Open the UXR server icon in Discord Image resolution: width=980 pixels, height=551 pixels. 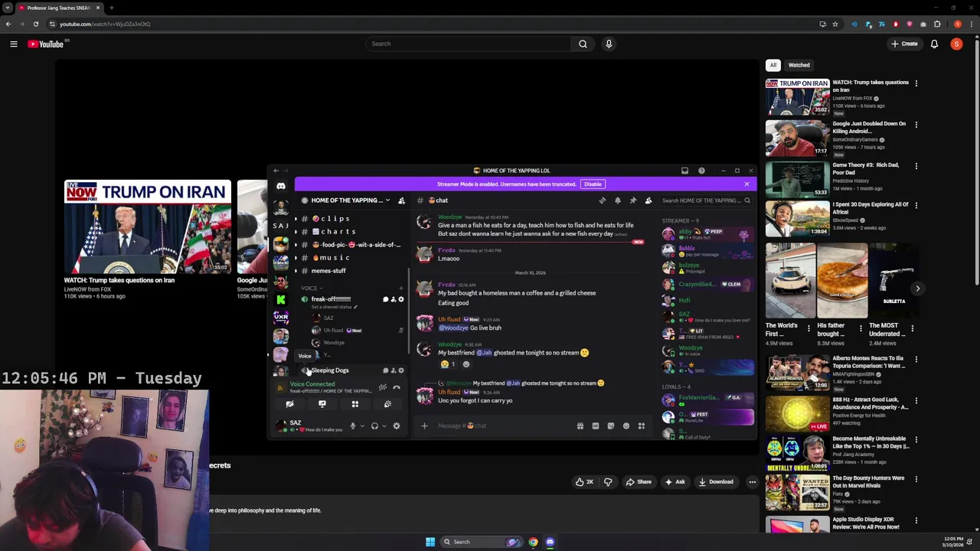point(281,317)
